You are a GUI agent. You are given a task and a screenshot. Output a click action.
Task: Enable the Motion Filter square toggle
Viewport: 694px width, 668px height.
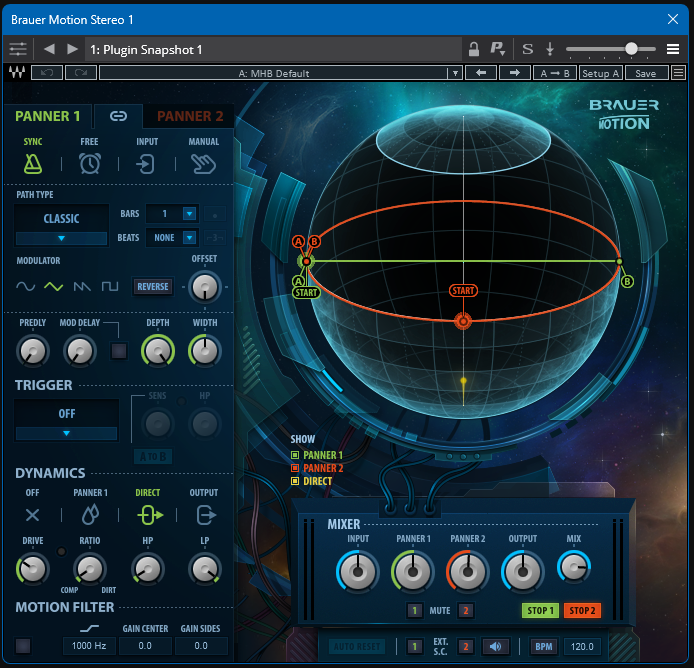point(23,646)
